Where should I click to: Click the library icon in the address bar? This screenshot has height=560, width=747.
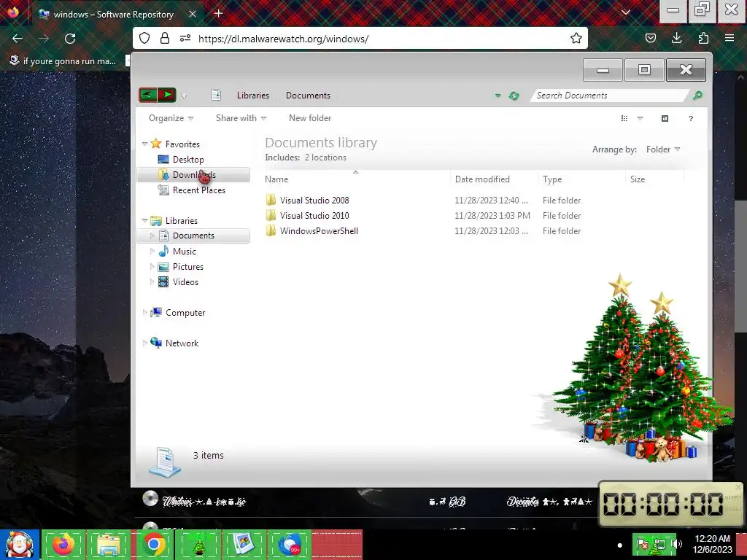216,96
